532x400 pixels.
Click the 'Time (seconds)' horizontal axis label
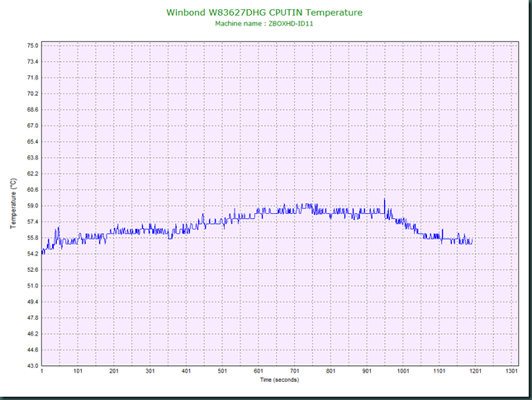279,379
